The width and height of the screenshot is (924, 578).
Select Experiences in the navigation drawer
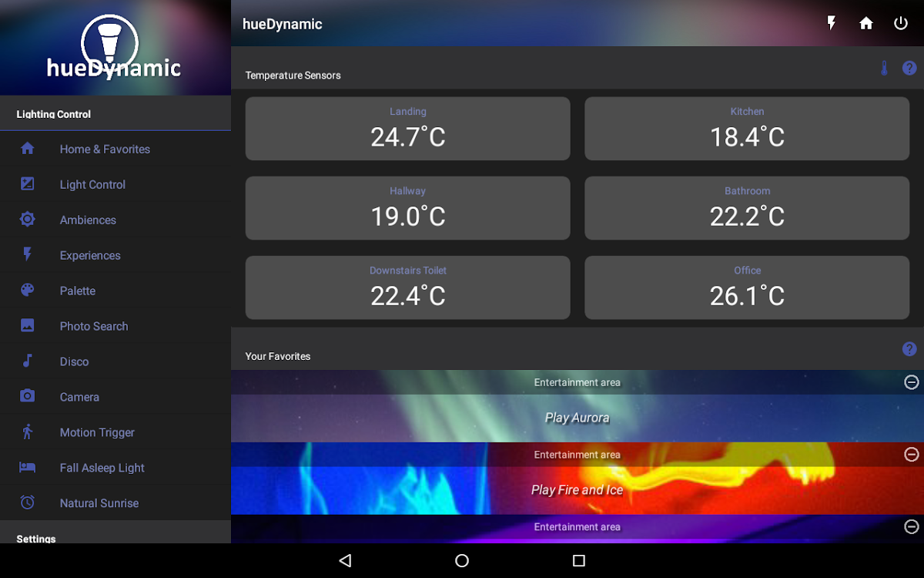coord(90,255)
